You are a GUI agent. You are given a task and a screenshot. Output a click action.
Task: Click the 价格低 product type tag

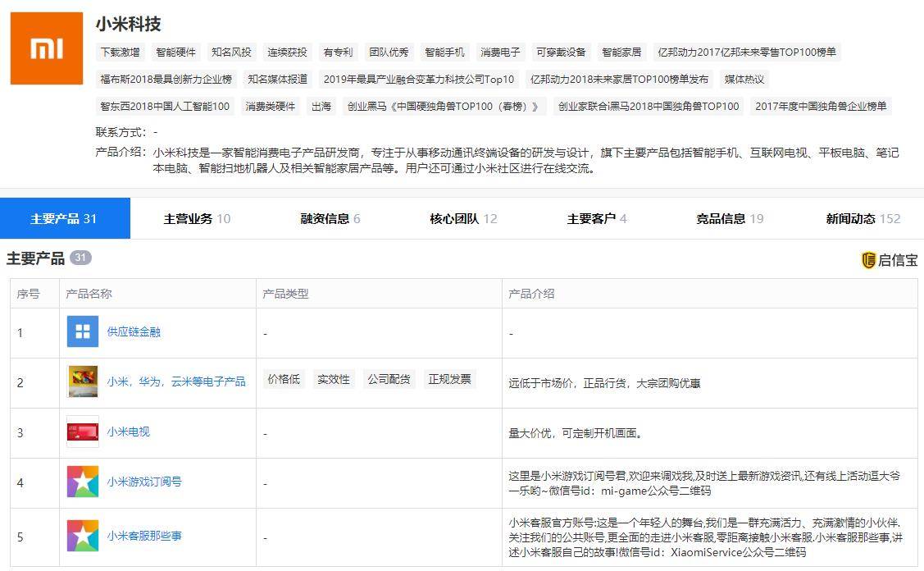coord(284,379)
